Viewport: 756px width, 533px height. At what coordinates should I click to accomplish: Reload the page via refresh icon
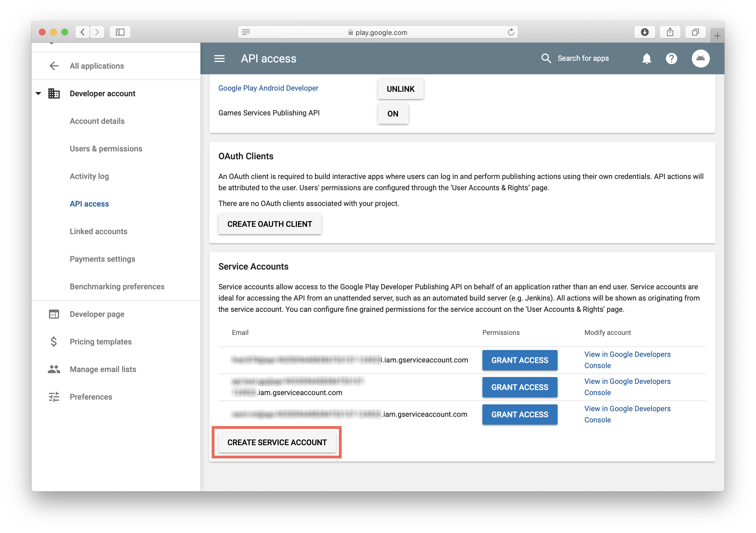click(x=511, y=32)
